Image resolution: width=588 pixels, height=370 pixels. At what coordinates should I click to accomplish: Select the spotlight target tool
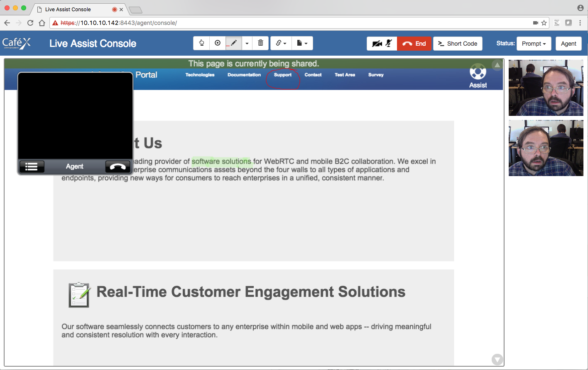click(218, 43)
